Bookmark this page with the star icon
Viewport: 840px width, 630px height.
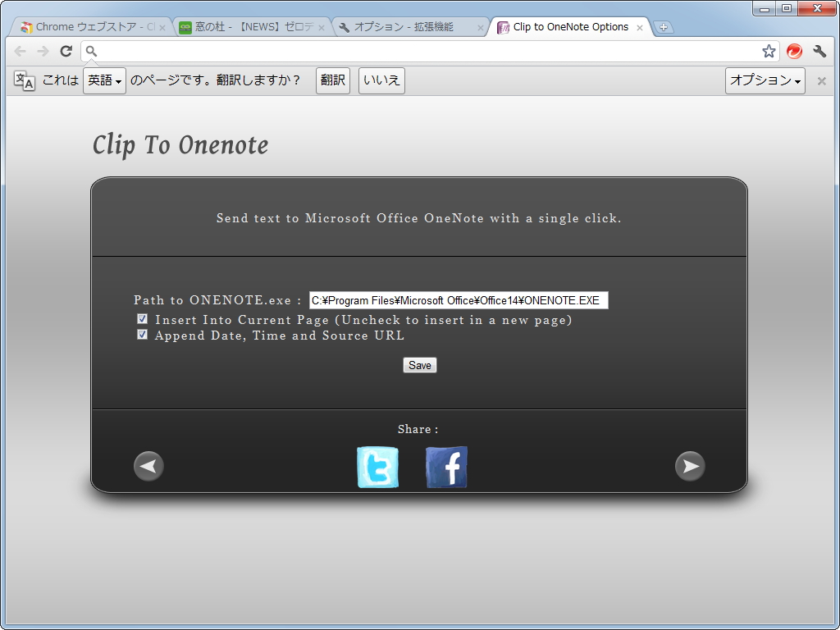point(769,51)
